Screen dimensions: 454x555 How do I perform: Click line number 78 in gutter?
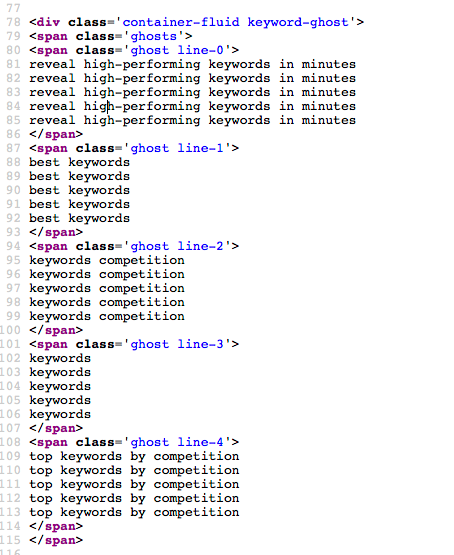tap(13, 22)
